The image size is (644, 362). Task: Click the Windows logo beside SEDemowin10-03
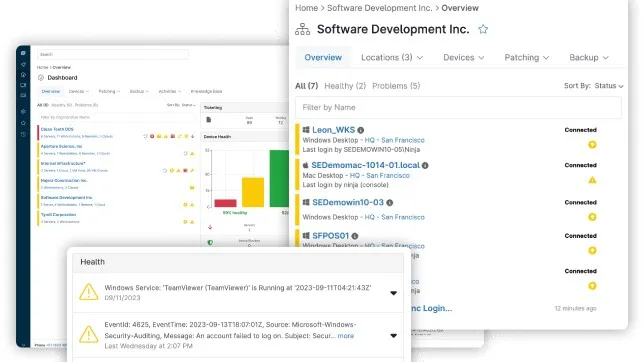pos(306,202)
